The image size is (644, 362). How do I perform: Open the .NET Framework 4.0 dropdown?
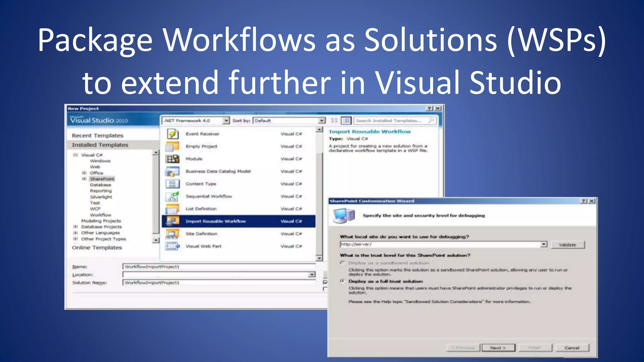[x=226, y=121]
